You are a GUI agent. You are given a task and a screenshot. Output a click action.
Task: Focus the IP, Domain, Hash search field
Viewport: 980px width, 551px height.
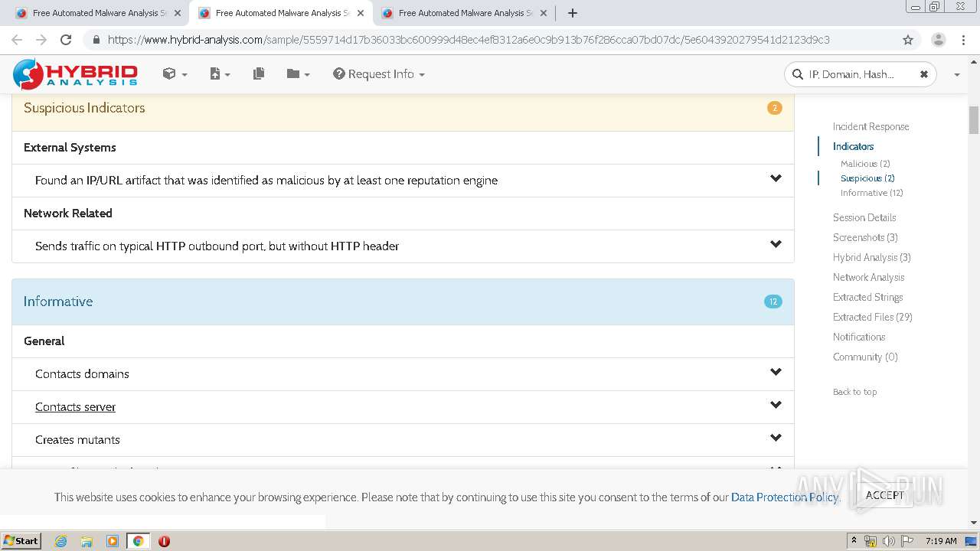(x=860, y=74)
